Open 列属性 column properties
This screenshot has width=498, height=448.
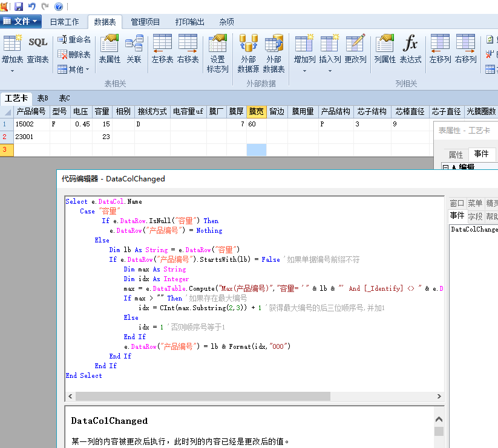385,49
